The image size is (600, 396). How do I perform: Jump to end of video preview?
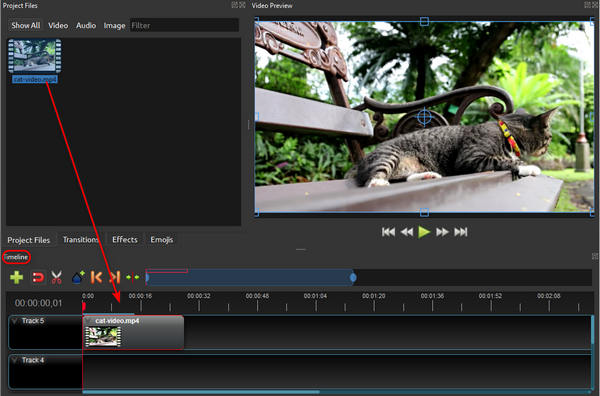[x=461, y=232]
